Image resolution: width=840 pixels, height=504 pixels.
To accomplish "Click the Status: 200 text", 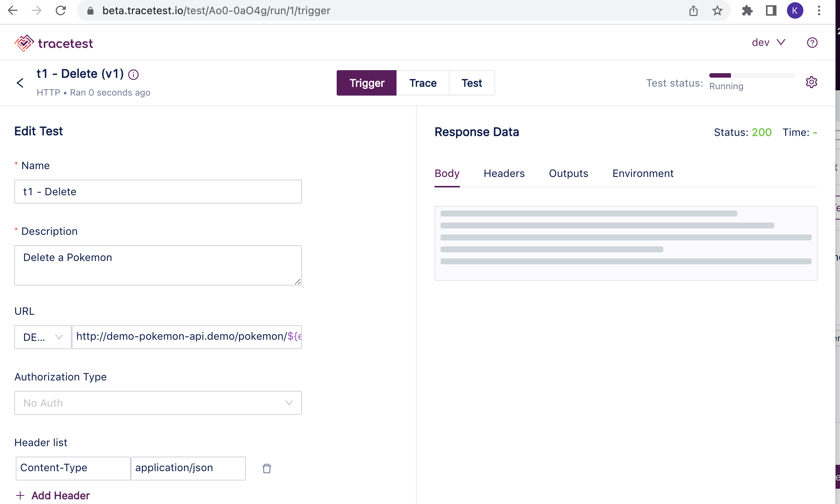I will (x=742, y=132).
